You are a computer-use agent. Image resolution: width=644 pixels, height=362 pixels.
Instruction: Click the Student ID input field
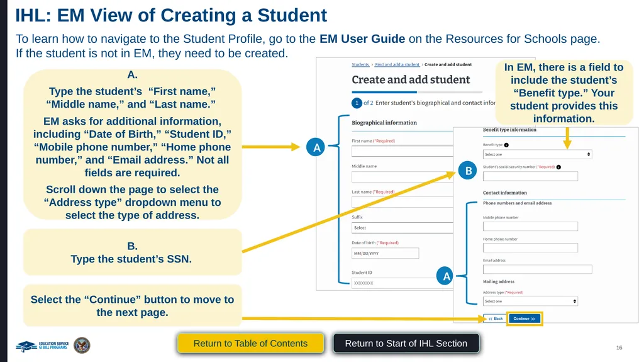point(394,283)
